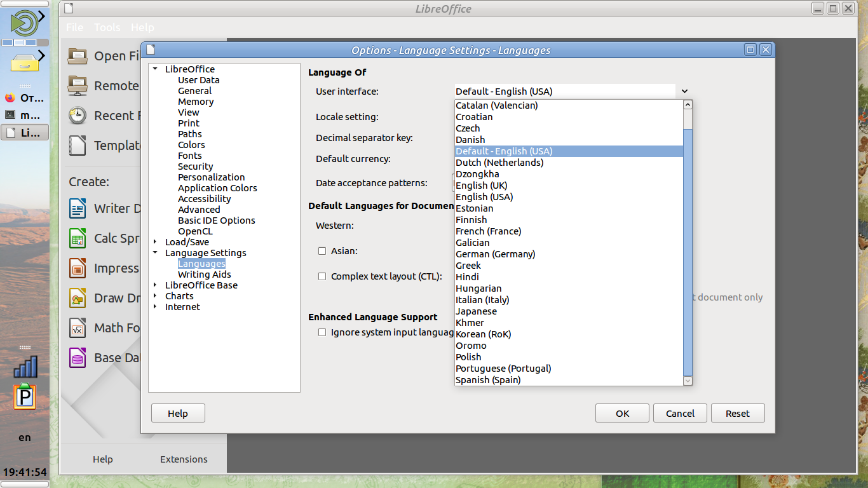Viewport: 868px width, 488px height.
Task: Select Application Colors in the tree
Action: 217,188
